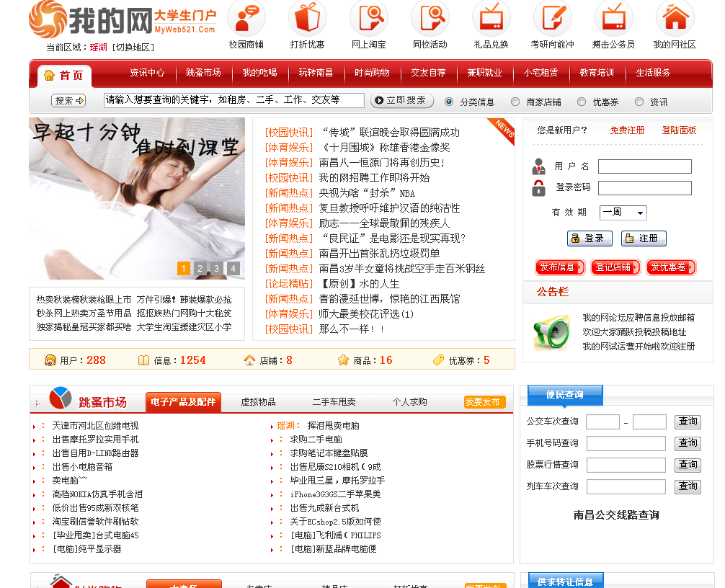Show banner slide number 2
The width and height of the screenshot is (725, 588).
[200, 268]
